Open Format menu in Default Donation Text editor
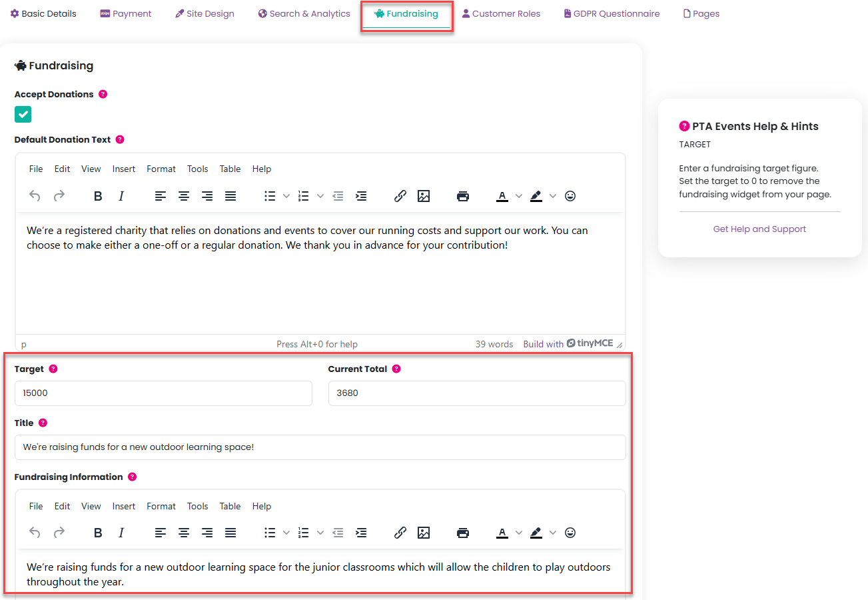Screen dimensions: 868x600 pyautogui.click(x=161, y=169)
